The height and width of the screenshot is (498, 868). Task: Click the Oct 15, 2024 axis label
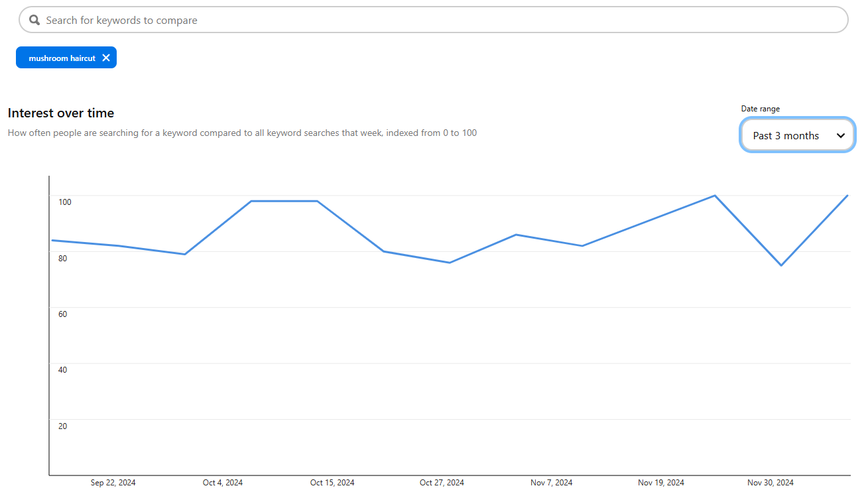[x=332, y=483]
